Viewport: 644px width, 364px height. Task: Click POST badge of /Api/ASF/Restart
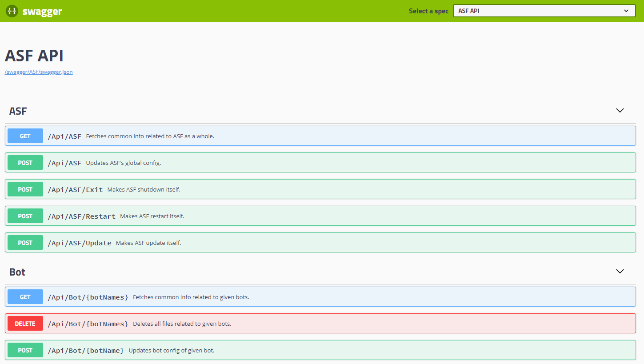click(x=25, y=216)
